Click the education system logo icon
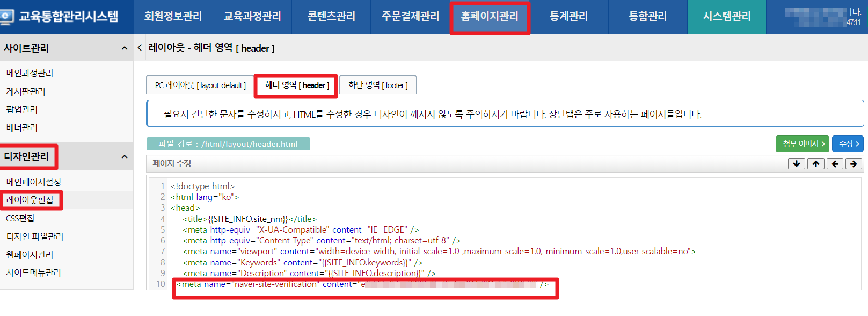 point(7,17)
